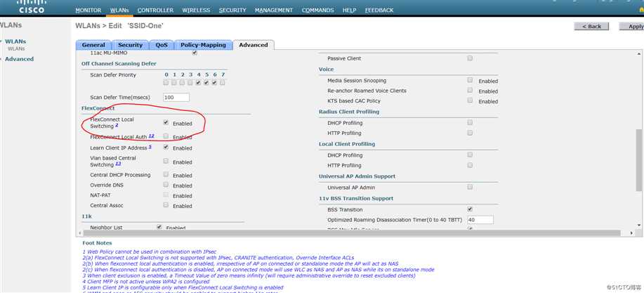Image resolution: width=644 pixels, height=293 pixels.
Task: Toggle the BSS Transition checkbox
Action: [470, 209]
